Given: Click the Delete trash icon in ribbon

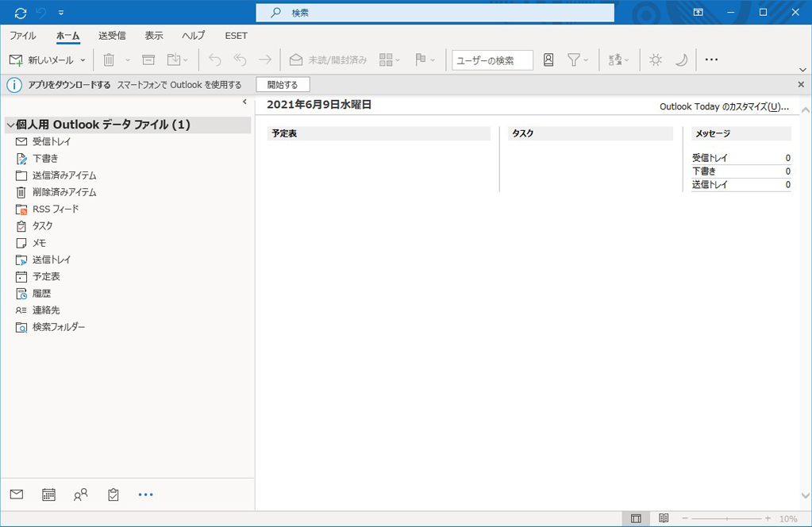Looking at the screenshot, I should tap(109, 60).
